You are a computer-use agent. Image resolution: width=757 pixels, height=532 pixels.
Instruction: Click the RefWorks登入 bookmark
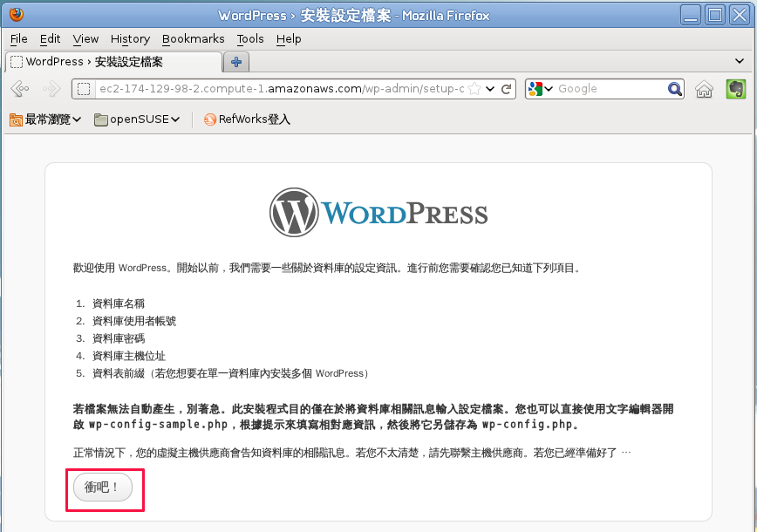point(247,119)
